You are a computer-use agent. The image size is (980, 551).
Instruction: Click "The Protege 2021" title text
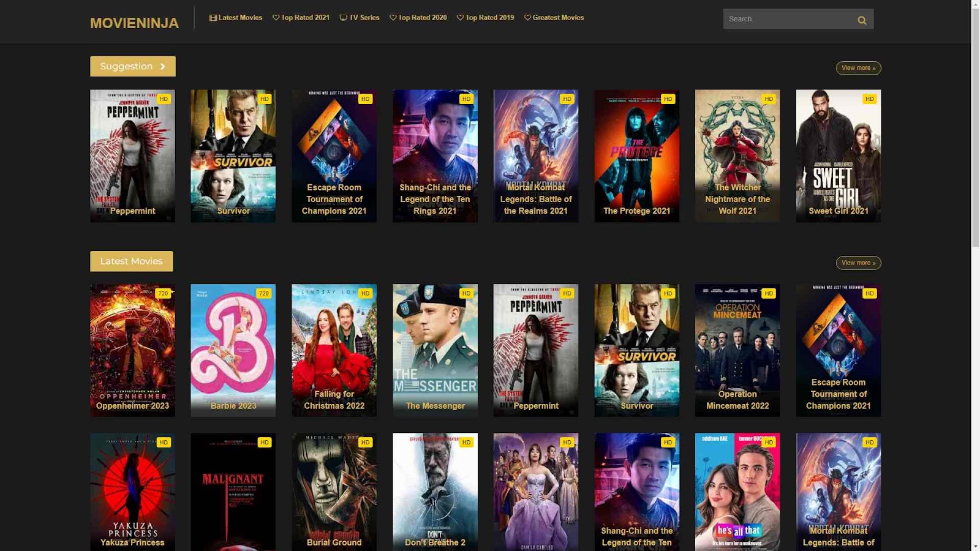point(637,211)
